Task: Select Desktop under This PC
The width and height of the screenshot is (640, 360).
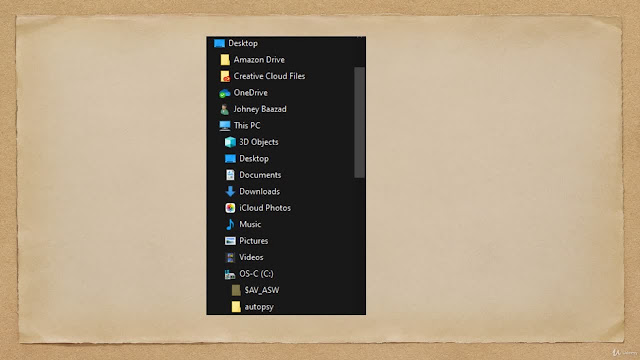Action: (247, 158)
